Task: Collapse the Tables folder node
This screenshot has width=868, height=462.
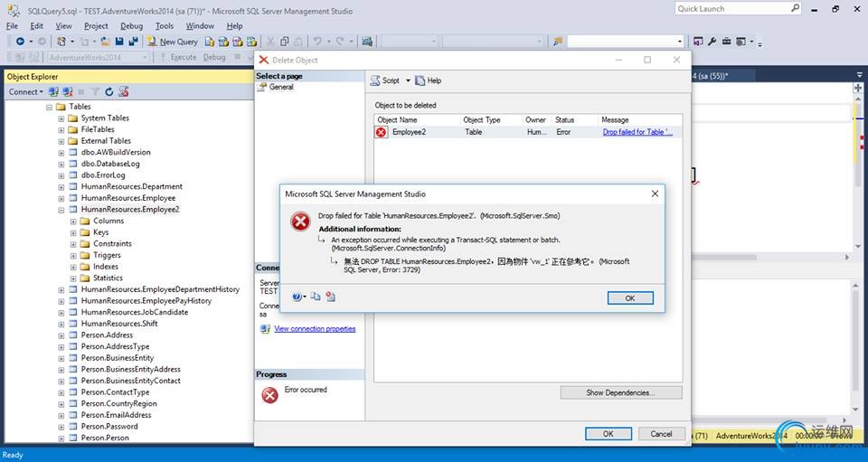Action: (49, 107)
